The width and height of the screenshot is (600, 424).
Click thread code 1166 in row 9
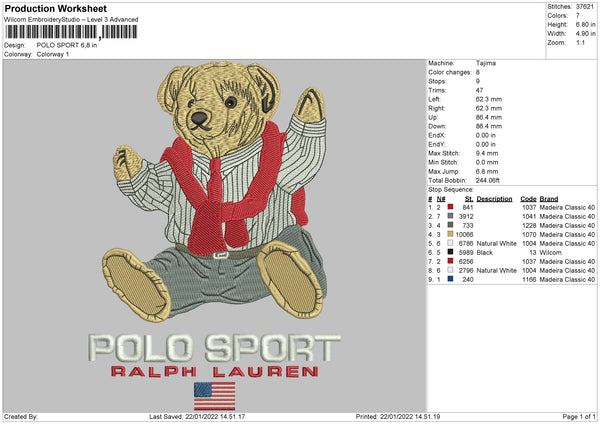(529, 280)
